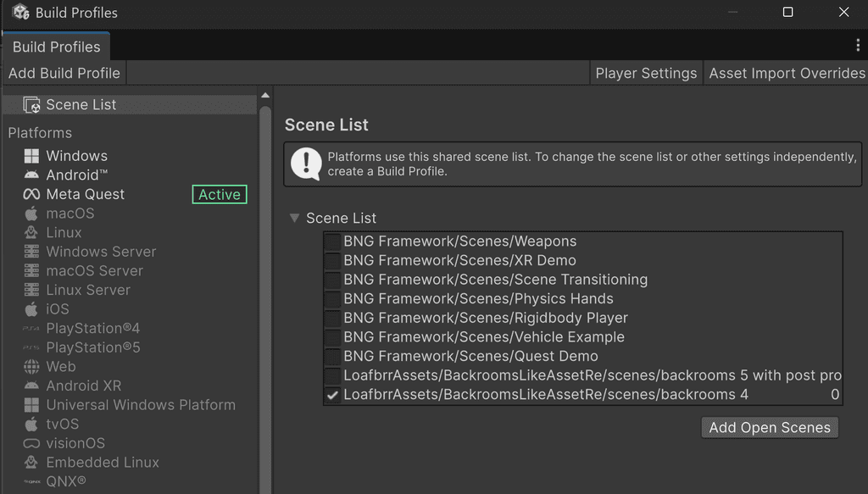Click the Universal Windows Platform icon

[x=31, y=405]
